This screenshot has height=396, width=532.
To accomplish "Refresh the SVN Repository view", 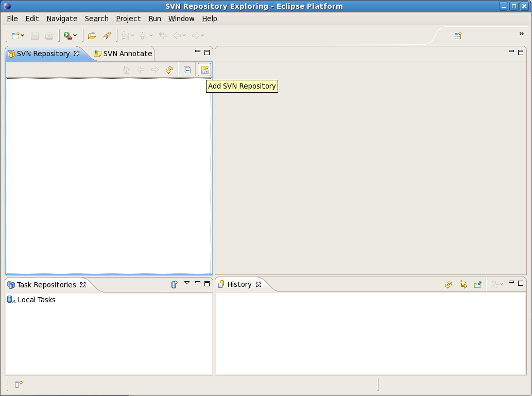I will [169, 70].
